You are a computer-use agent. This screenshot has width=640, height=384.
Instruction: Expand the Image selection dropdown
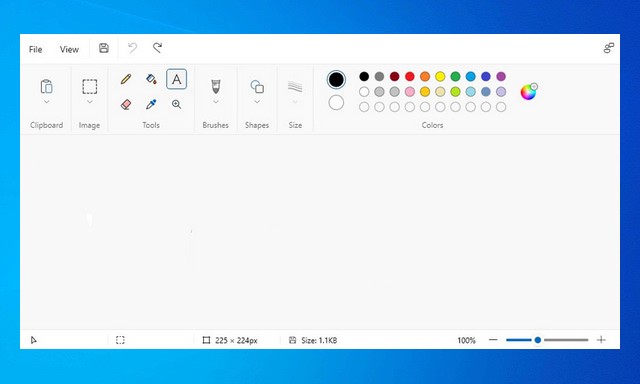tap(90, 102)
